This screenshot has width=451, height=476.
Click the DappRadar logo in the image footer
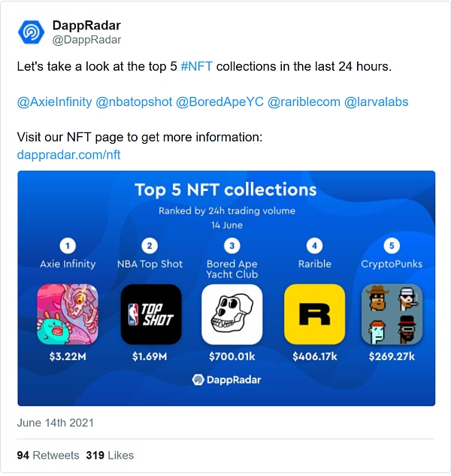pos(226,380)
